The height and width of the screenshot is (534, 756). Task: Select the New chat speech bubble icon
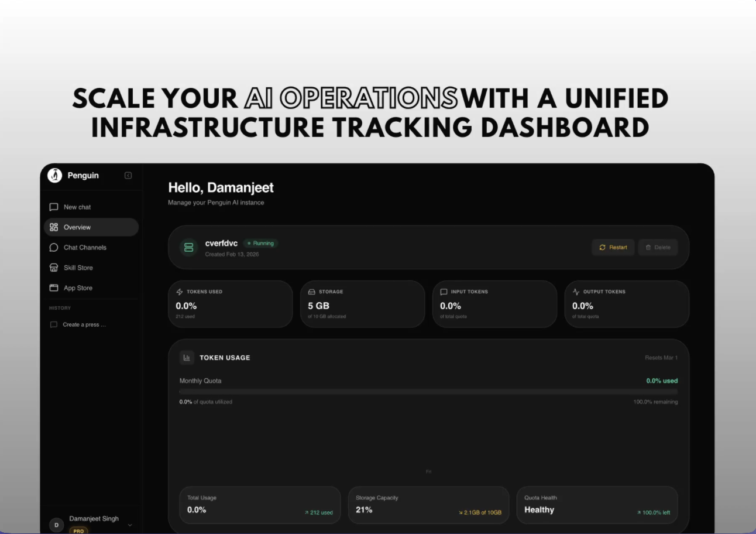53,207
